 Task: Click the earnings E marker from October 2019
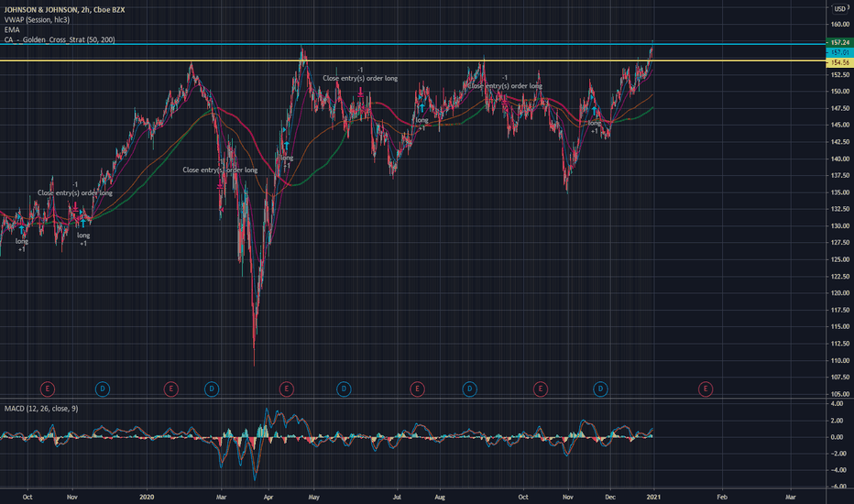point(48,389)
